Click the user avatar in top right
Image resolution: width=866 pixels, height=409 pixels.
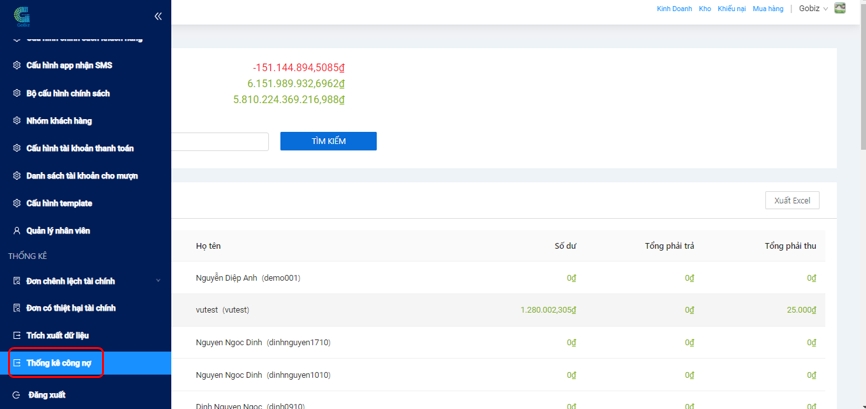[x=840, y=9]
